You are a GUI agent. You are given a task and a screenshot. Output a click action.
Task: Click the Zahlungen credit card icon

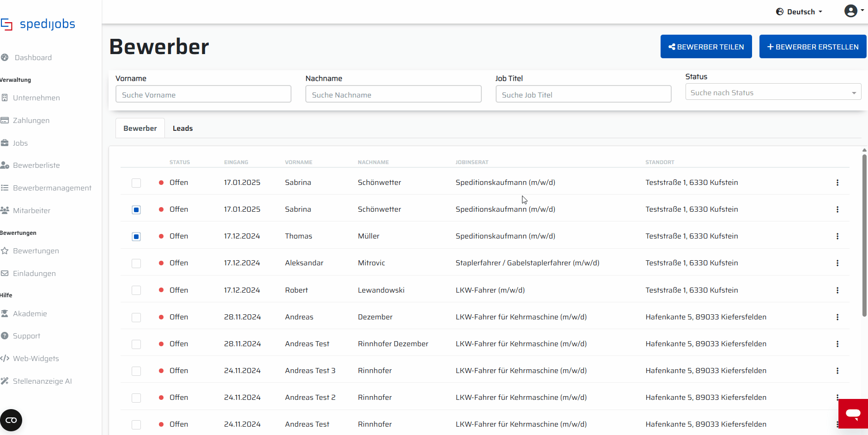(5, 120)
